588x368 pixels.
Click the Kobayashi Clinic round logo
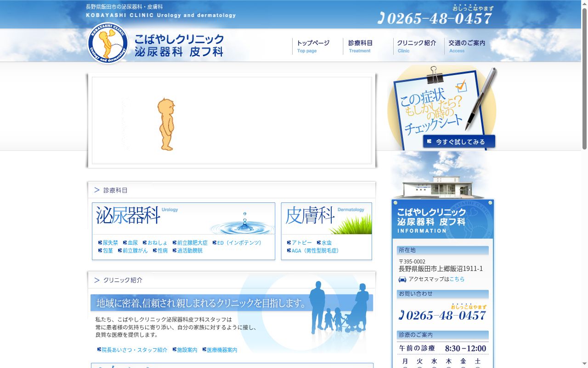(107, 43)
